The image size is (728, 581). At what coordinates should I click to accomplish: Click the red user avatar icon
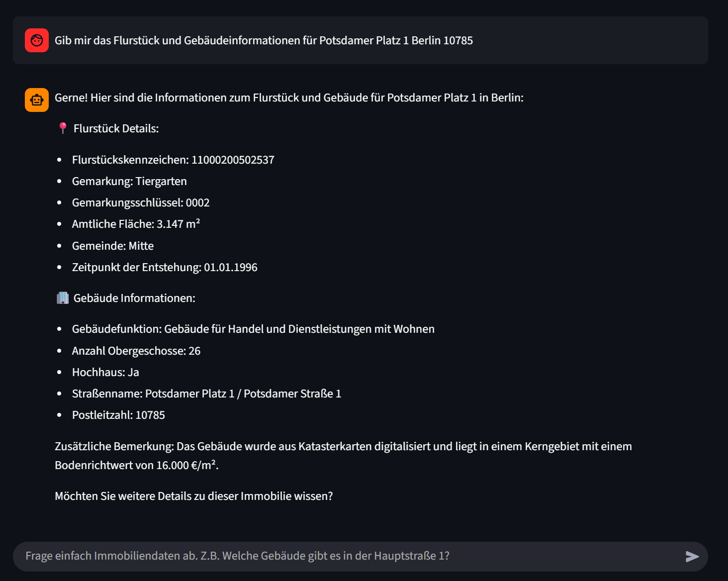pyautogui.click(x=37, y=40)
